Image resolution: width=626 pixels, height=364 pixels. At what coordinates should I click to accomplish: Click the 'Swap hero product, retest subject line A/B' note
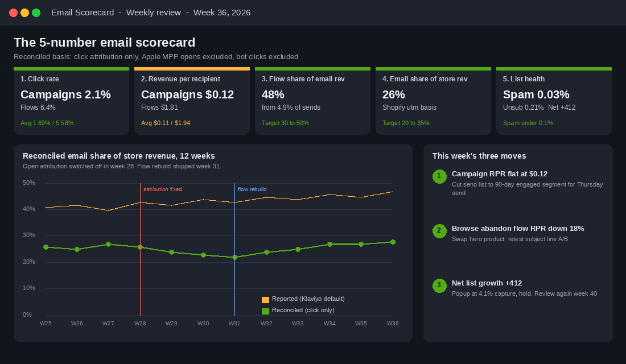coord(510,239)
